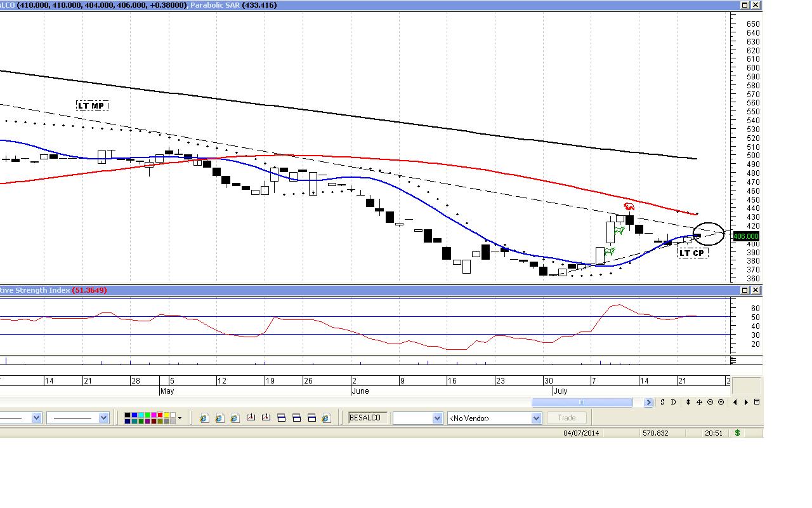Select the 'LT MP' text label on chart

coord(93,105)
